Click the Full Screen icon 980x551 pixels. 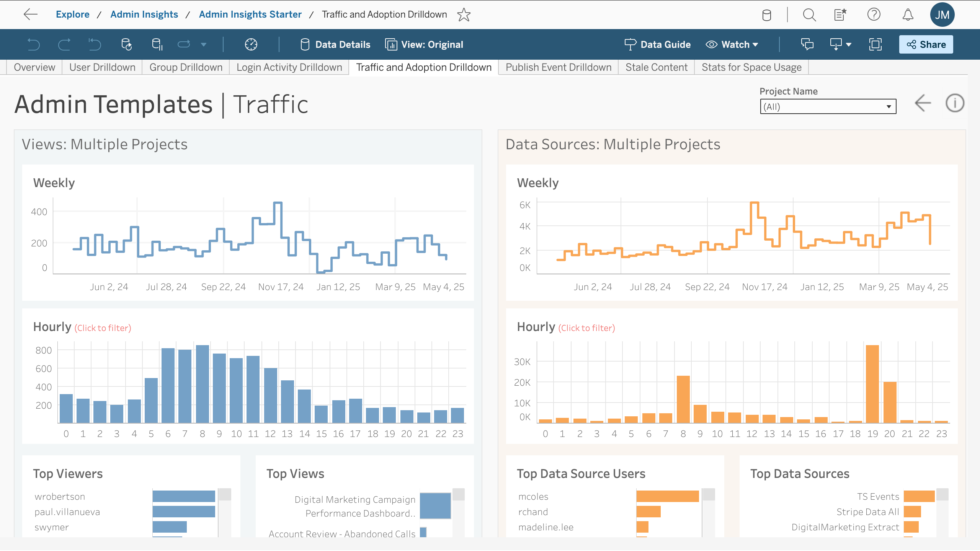875,44
